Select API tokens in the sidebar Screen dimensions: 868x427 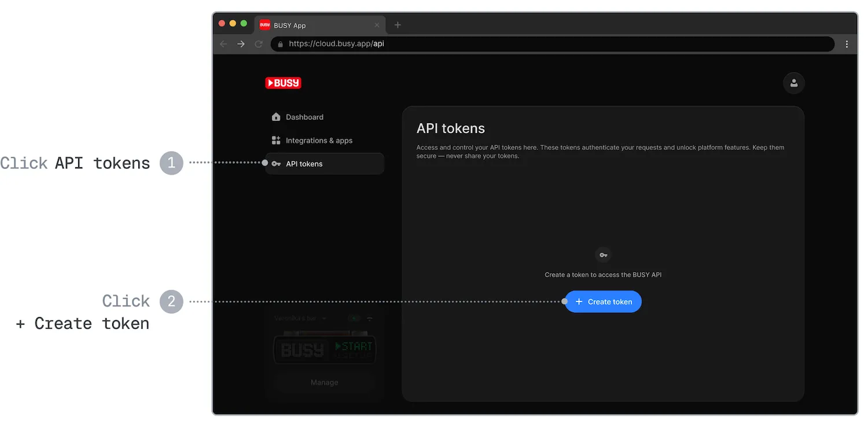[x=325, y=164]
